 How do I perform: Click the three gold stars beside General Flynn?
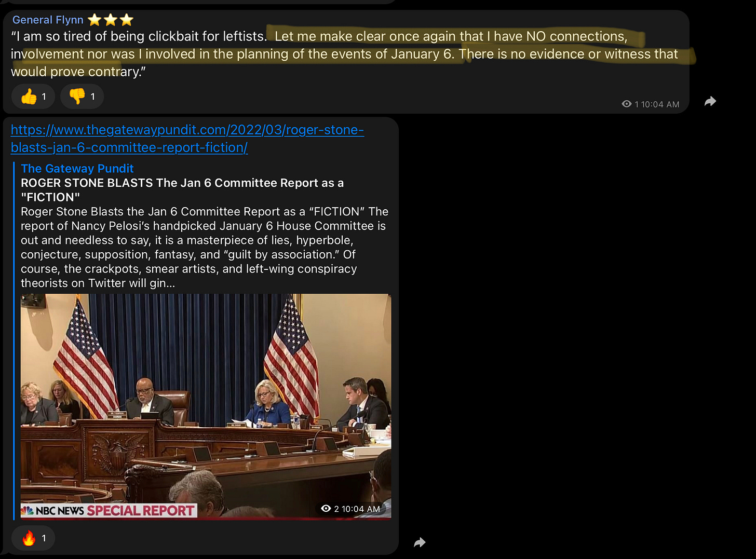pos(111,20)
